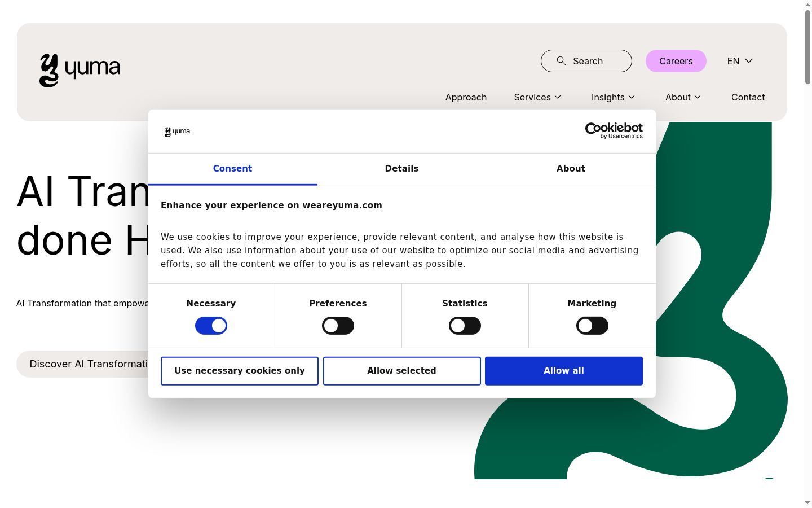Click the magnifier icon in Search box
The height and width of the screenshot is (508, 812).
pyautogui.click(x=561, y=61)
